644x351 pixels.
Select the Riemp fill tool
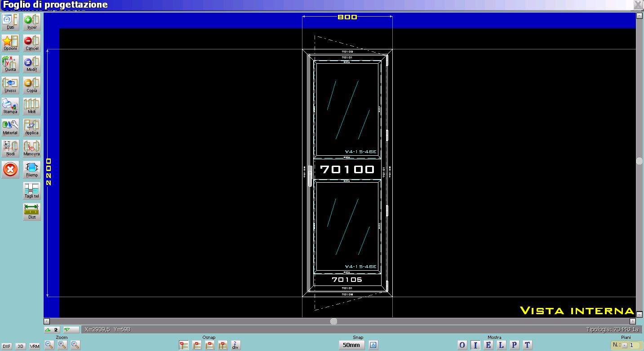[x=32, y=169]
